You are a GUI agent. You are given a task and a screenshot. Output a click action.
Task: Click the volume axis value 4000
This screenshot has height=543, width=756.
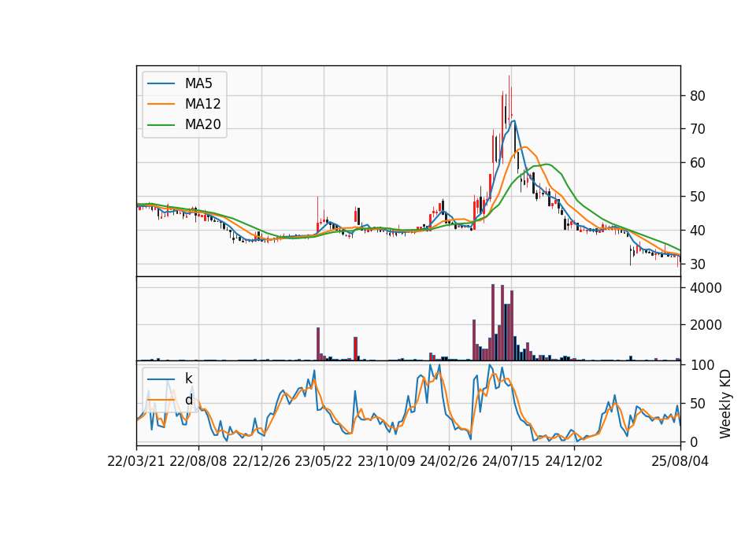pyautogui.click(x=706, y=288)
